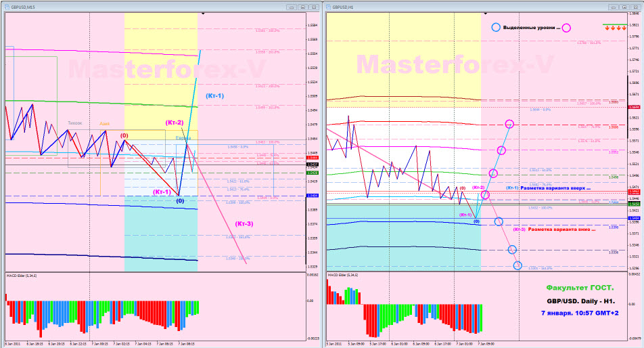Minimize the GBPUSD,H1 chart window
Viewport: 644px width, 348px height.
613,7
